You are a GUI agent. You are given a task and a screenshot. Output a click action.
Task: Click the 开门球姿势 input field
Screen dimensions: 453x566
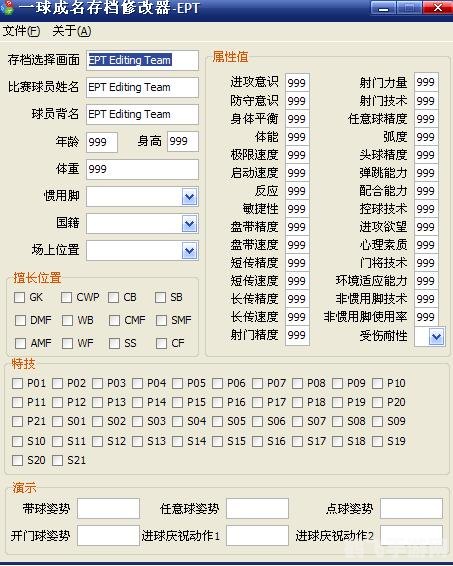coord(108,535)
